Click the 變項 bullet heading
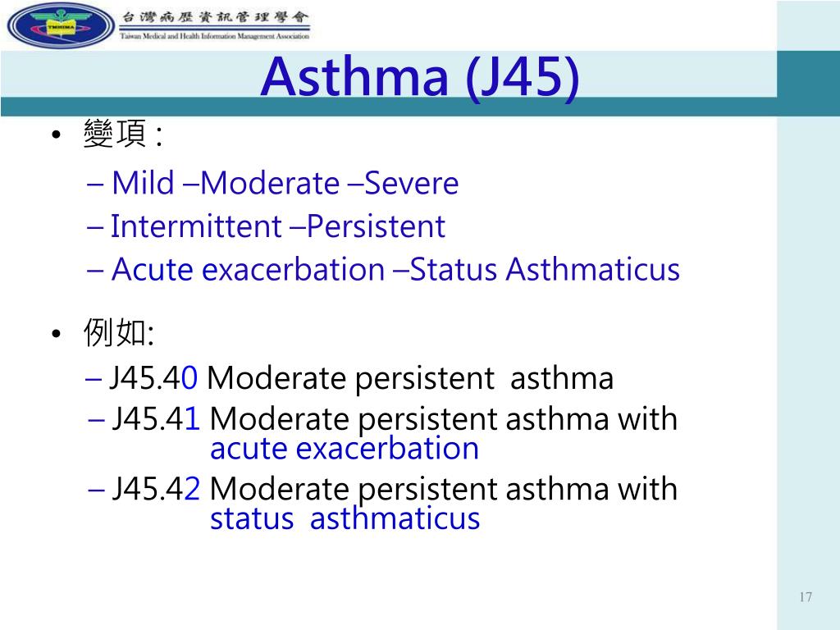The image size is (840, 630). [123, 134]
